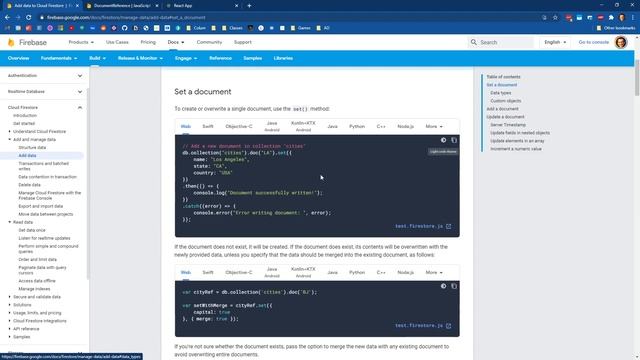
Task: Open Chrome three-dot menu
Action: (x=633, y=18)
